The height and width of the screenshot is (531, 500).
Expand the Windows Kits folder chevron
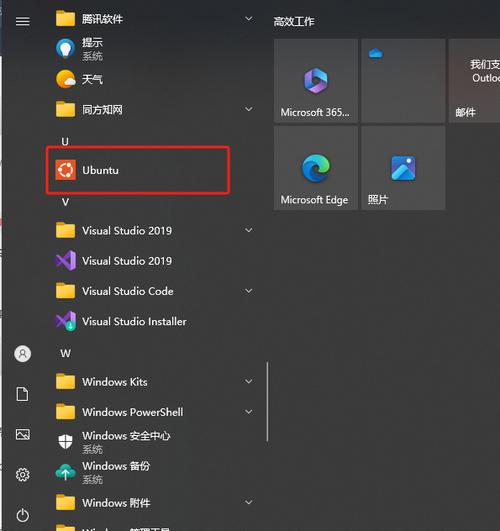pos(249,381)
